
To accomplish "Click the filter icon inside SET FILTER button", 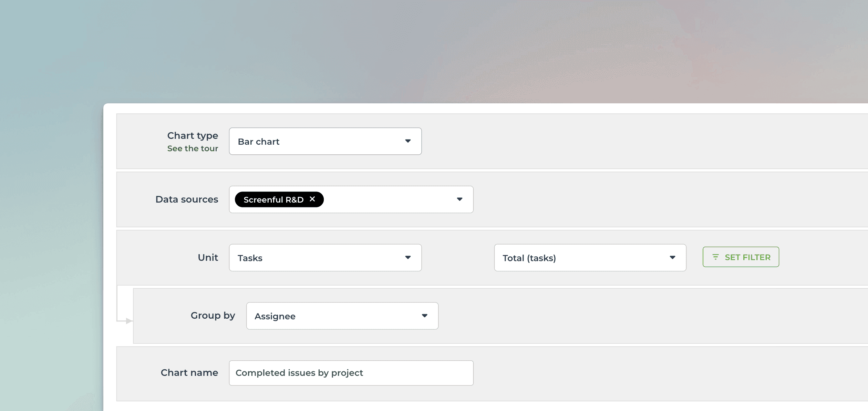I will [x=715, y=257].
